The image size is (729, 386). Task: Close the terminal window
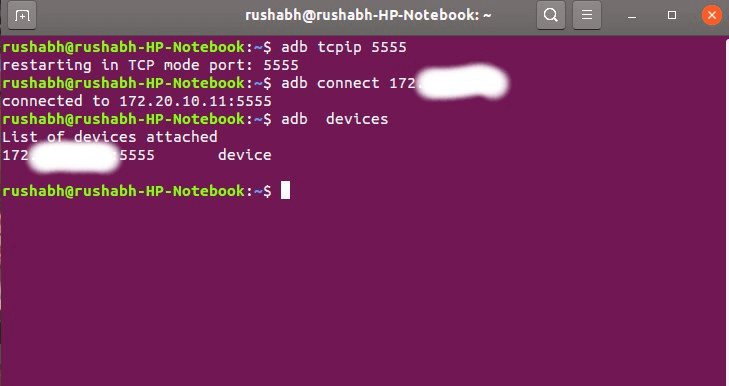[711, 15]
